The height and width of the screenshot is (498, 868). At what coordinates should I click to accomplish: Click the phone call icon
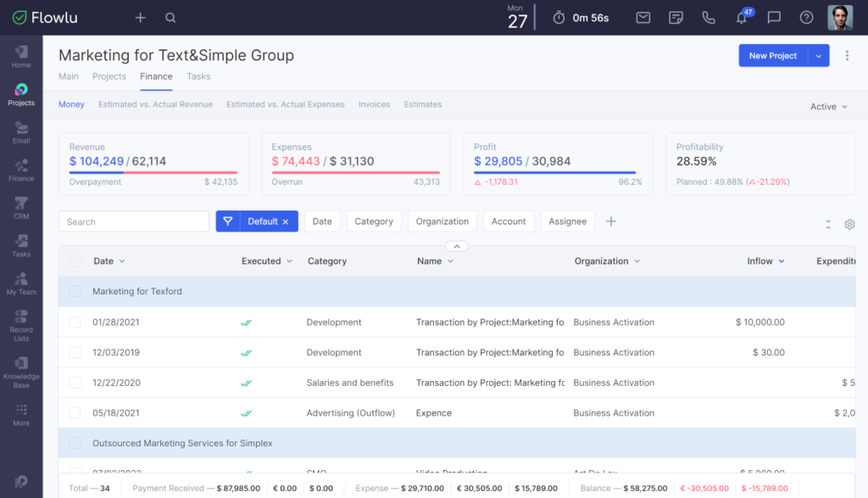pos(709,18)
